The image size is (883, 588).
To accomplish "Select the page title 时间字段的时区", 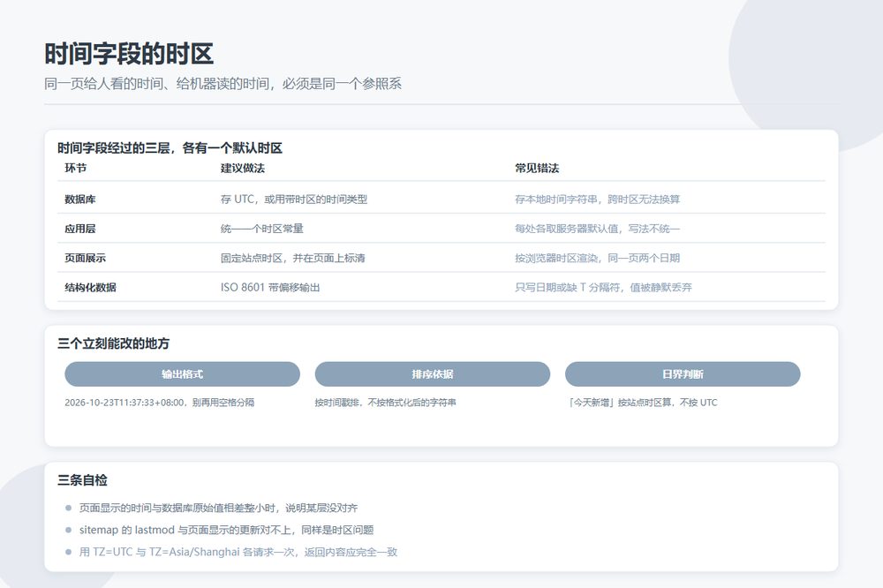I will 129,54.
